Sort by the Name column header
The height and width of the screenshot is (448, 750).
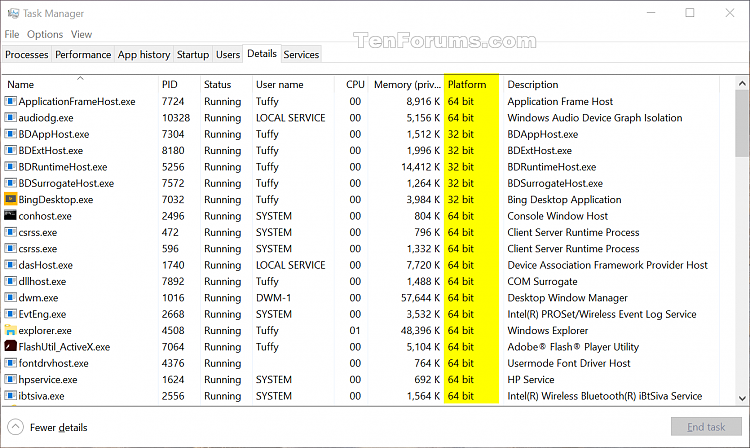80,84
